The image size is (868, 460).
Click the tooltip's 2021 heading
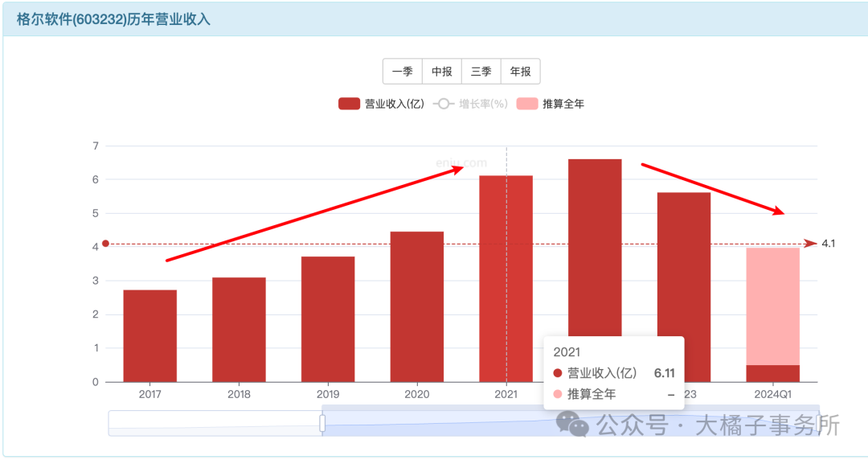pyautogui.click(x=567, y=352)
